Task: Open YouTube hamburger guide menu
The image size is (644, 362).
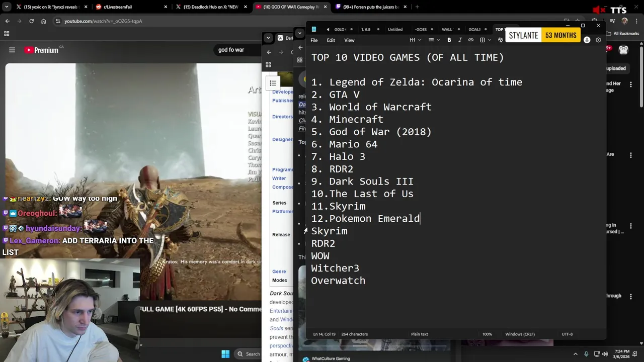Action: click(x=12, y=50)
